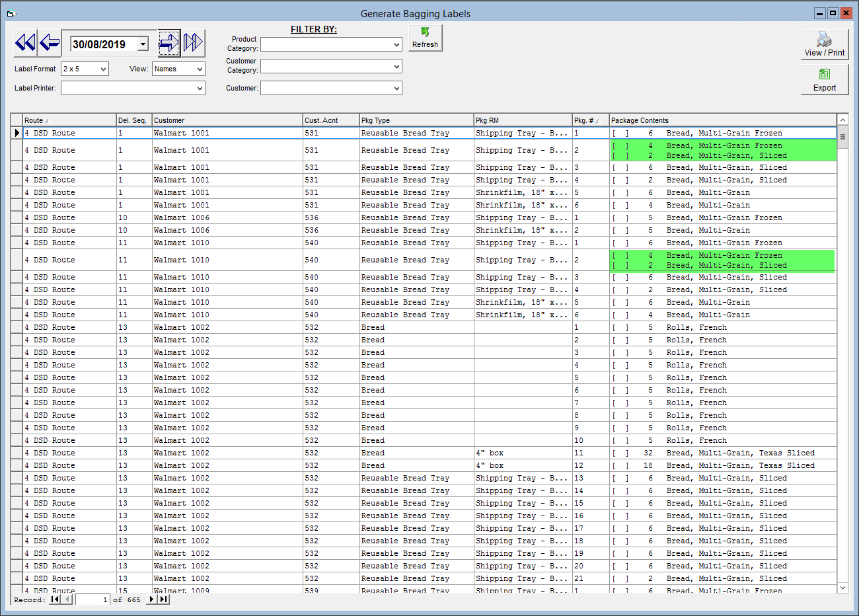Open the application icon in title bar
This screenshot has height=616, width=859.
tap(11, 13)
